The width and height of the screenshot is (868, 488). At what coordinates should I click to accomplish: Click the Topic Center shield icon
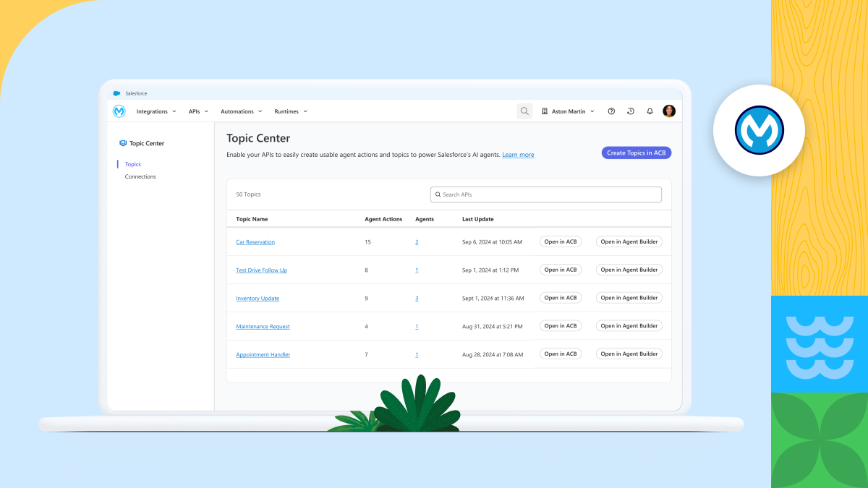[123, 143]
